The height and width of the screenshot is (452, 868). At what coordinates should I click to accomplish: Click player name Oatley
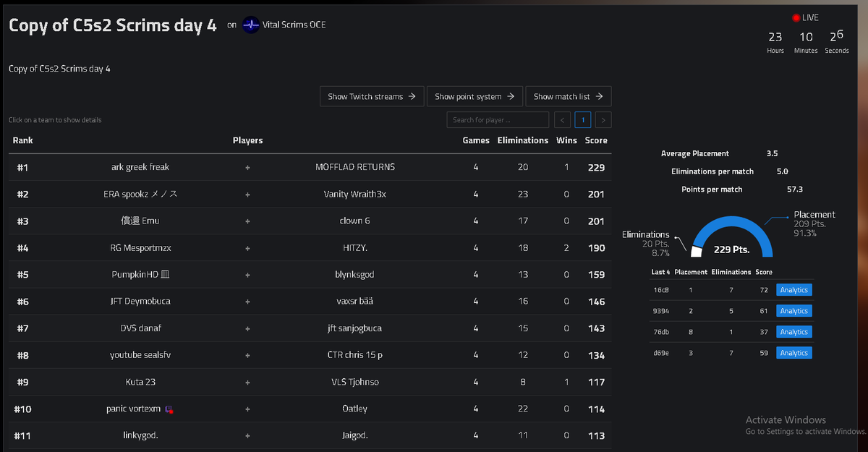[x=355, y=409]
